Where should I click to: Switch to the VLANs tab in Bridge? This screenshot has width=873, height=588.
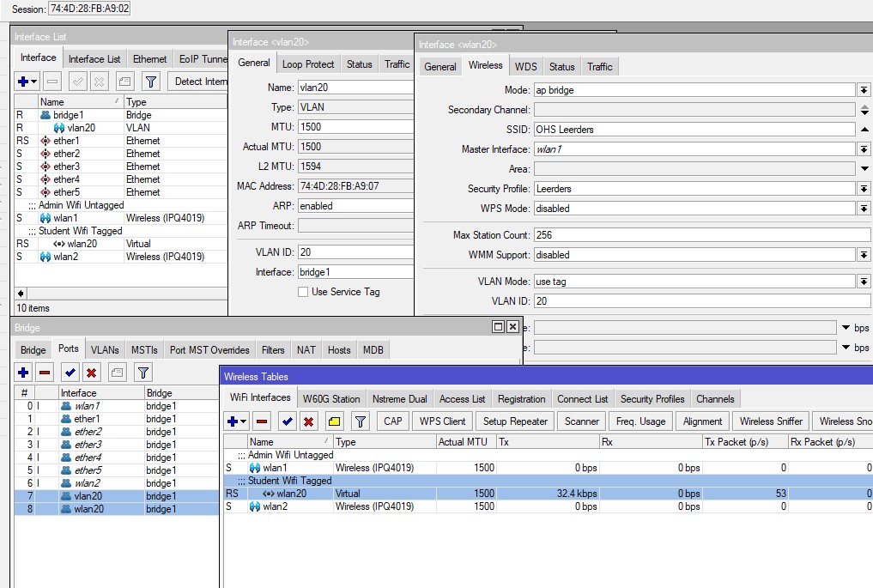tap(105, 350)
